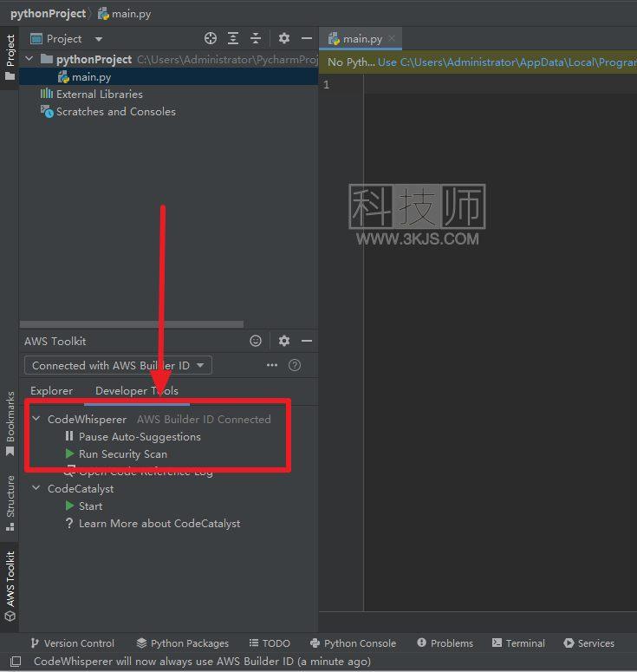Click Start under CodeCatalyst
The image size is (637, 672).
coord(90,506)
